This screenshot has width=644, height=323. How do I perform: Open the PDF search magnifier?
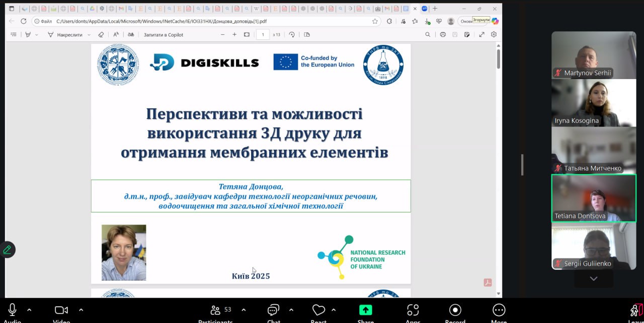point(428,35)
